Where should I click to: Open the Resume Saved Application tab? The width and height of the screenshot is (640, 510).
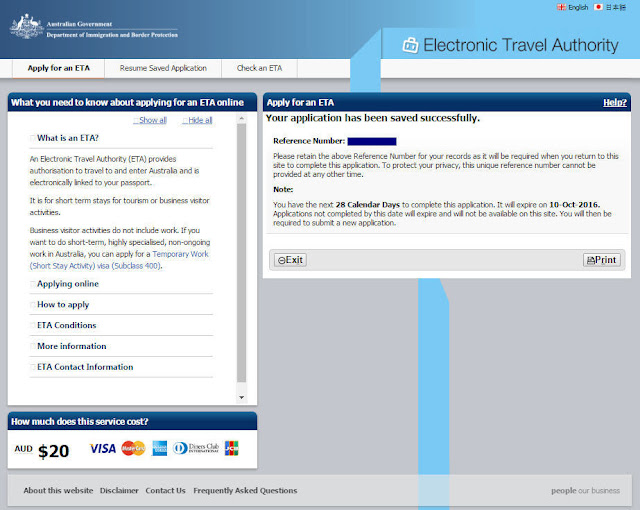(163, 68)
